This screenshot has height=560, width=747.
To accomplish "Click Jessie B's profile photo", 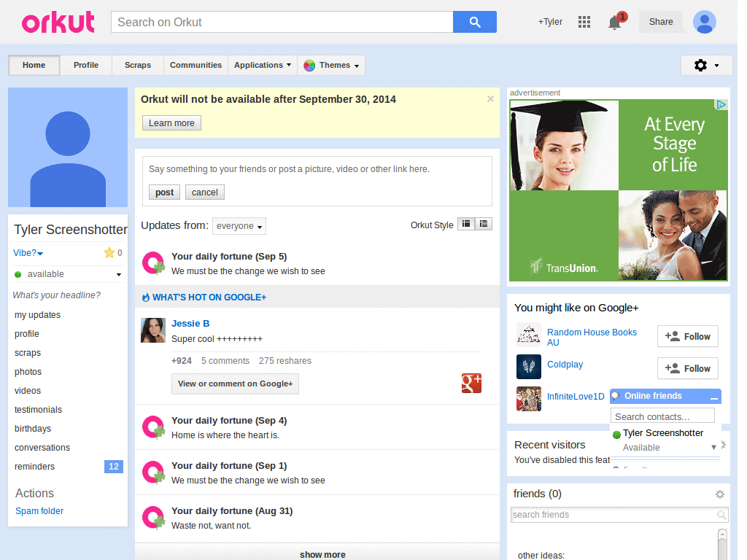I will point(153,330).
